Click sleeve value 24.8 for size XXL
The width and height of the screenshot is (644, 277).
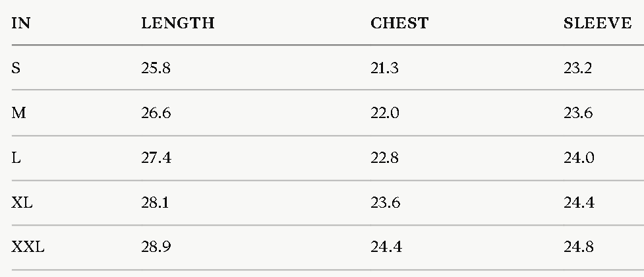coord(579,247)
